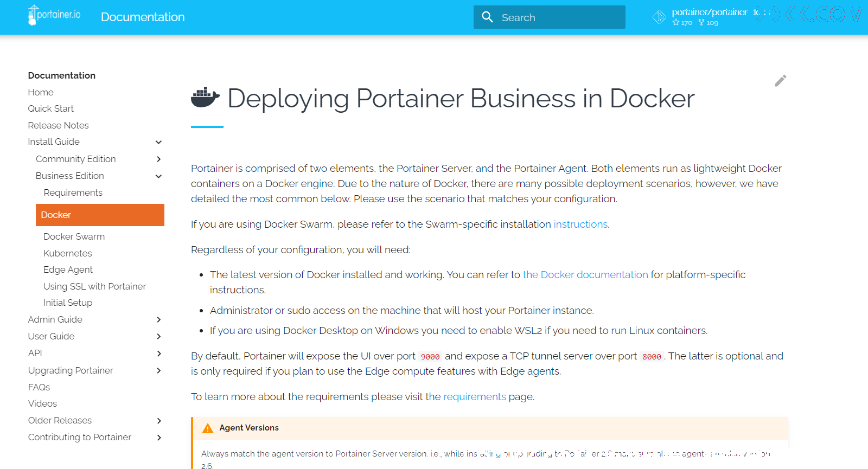Click the API sidebar label
868x469 pixels.
[35, 353]
